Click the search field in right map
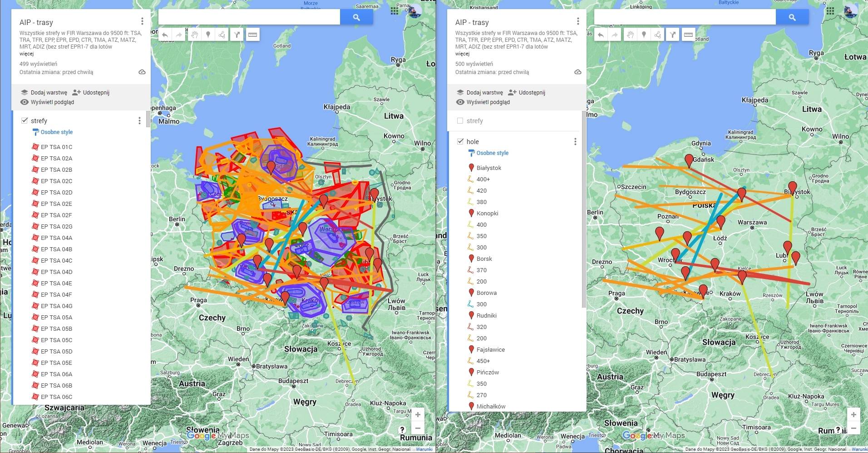The width and height of the screenshot is (868, 453). (685, 17)
